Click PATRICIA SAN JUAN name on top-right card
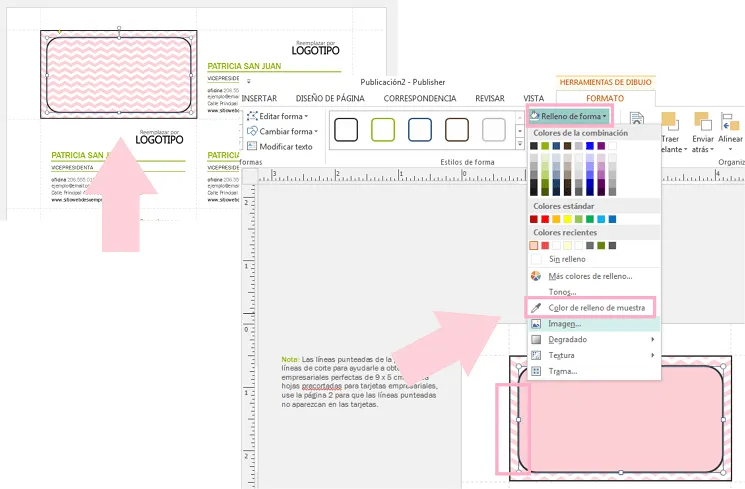The width and height of the screenshot is (745, 489). [x=244, y=66]
